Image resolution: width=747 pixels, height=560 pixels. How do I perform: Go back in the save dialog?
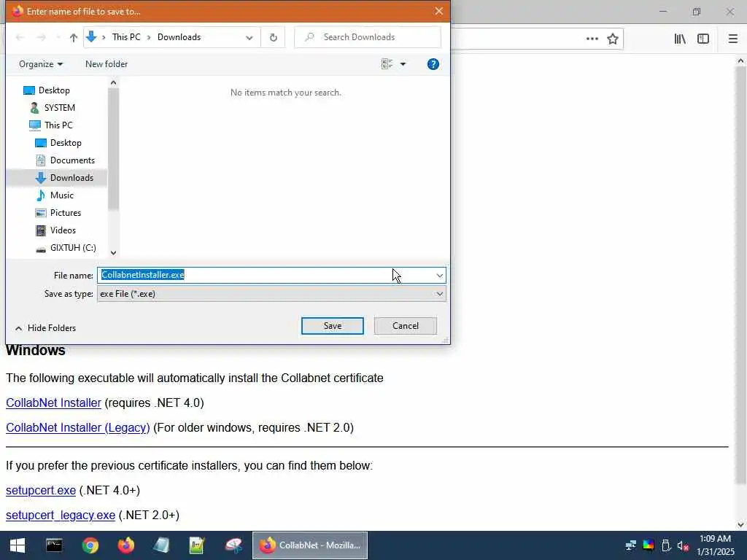pos(20,37)
